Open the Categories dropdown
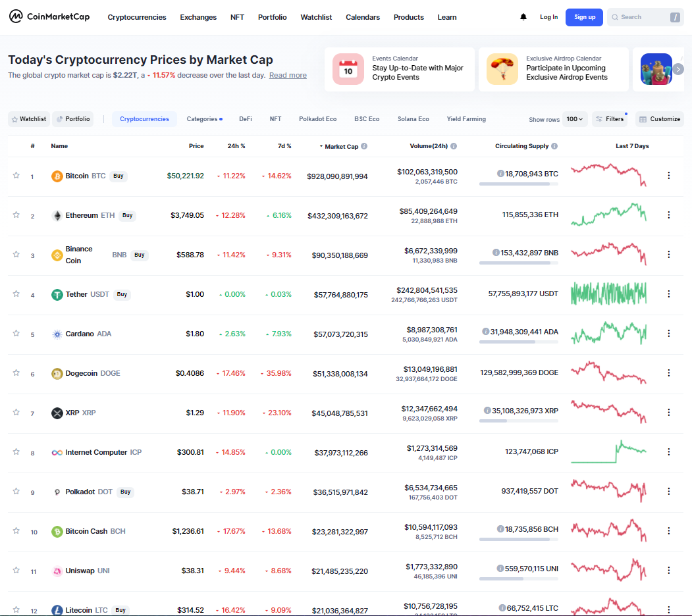The height and width of the screenshot is (616, 692). pos(204,119)
